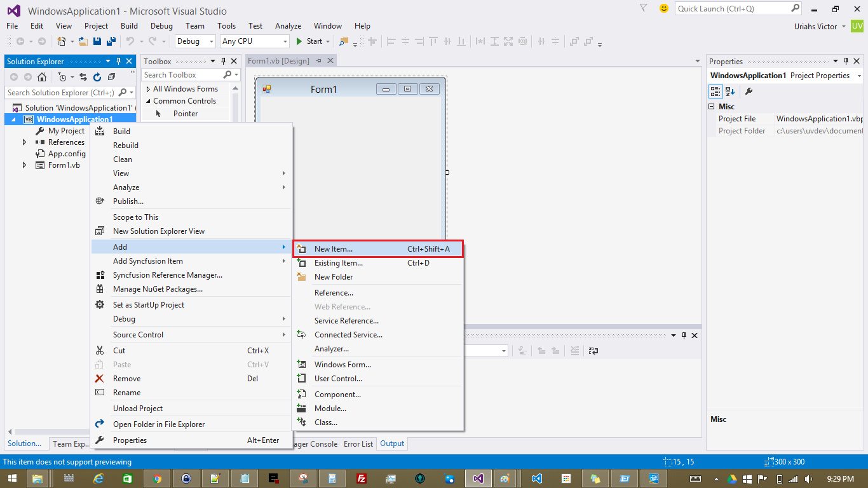
Task: Pin the Solution Explorer panel pushpin
Action: 118,61
